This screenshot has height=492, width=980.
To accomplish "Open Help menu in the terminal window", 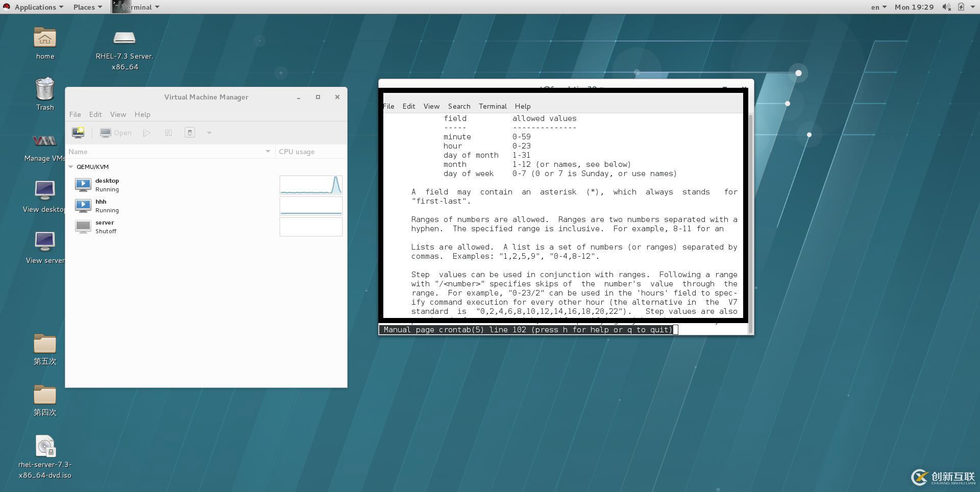I will point(523,106).
